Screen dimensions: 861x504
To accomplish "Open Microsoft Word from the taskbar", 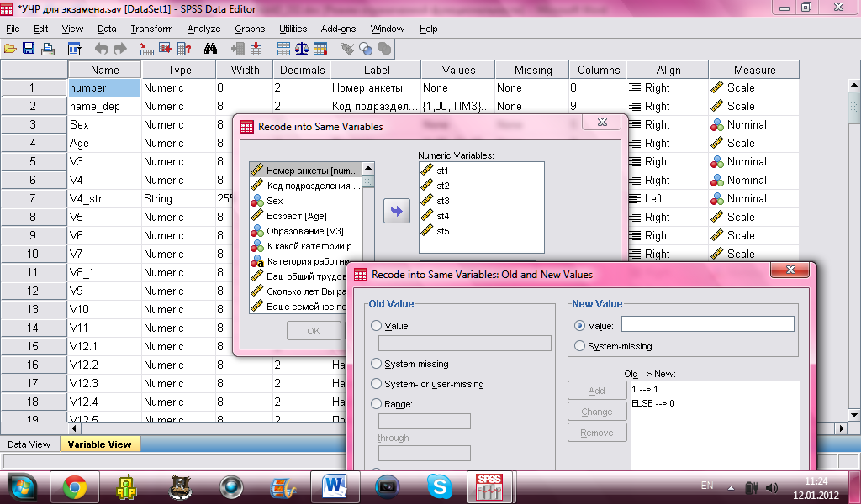I will coord(335,487).
